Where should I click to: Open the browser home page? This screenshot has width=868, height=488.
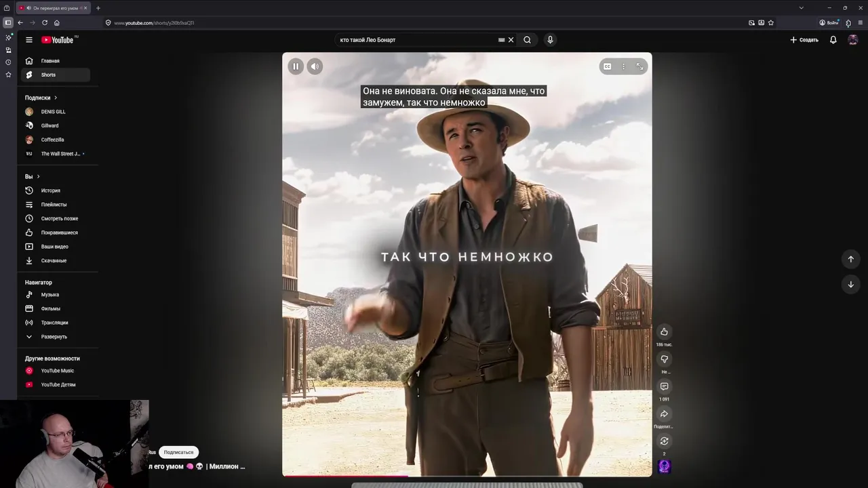click(57, 22)
